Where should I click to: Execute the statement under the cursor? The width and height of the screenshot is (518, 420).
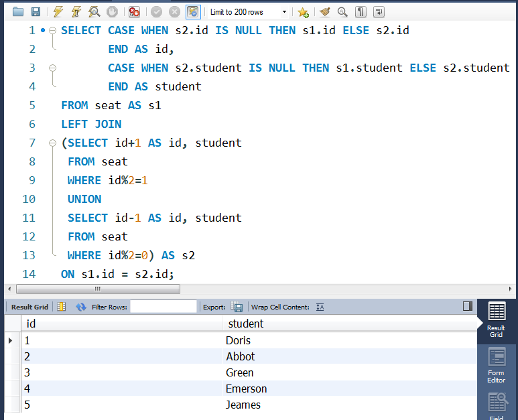coord(76,12)
